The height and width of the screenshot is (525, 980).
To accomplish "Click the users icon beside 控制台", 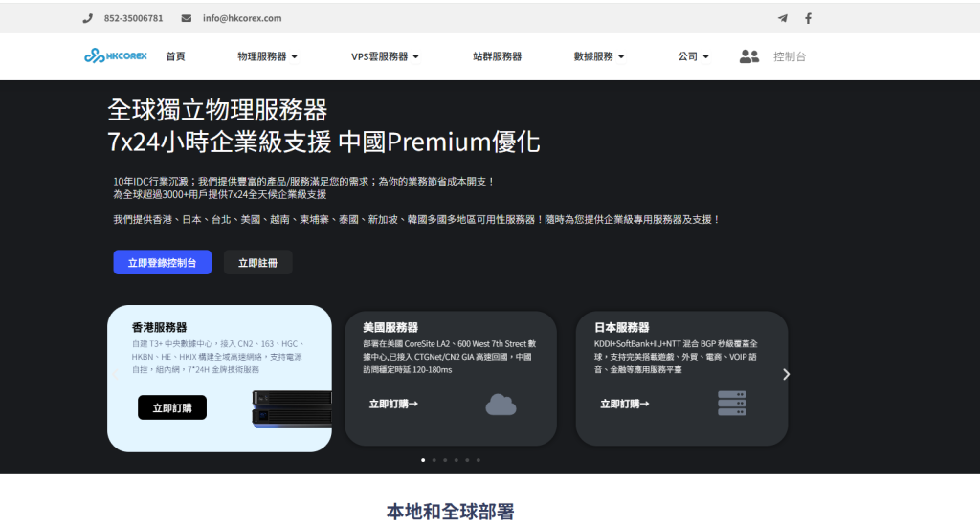I will [748, 56].
